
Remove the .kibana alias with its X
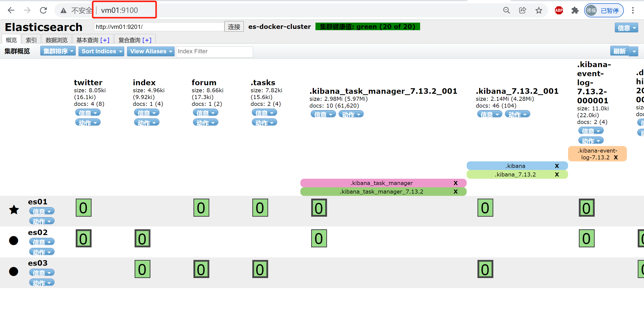tap(557, 166)
